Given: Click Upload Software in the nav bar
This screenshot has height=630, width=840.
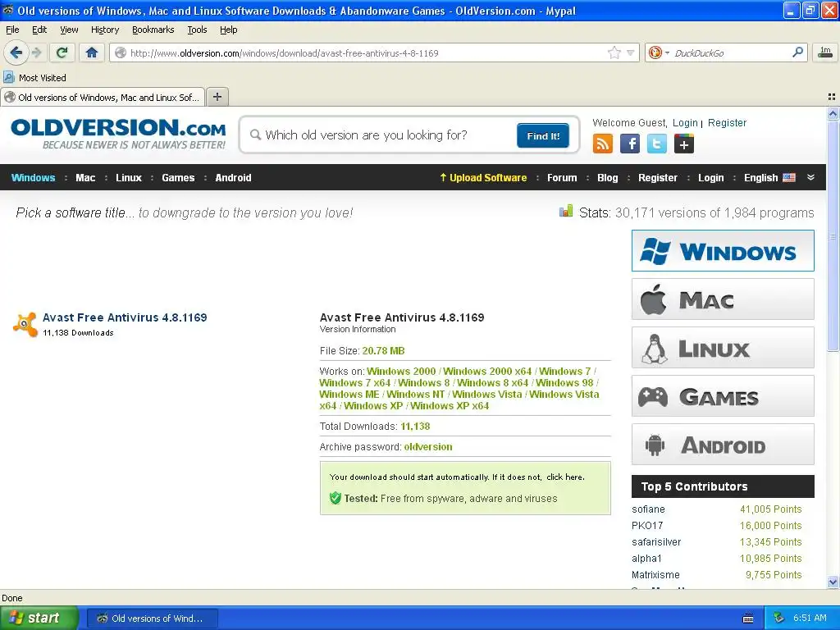Looking at the screenshot, I should (483, 178).
